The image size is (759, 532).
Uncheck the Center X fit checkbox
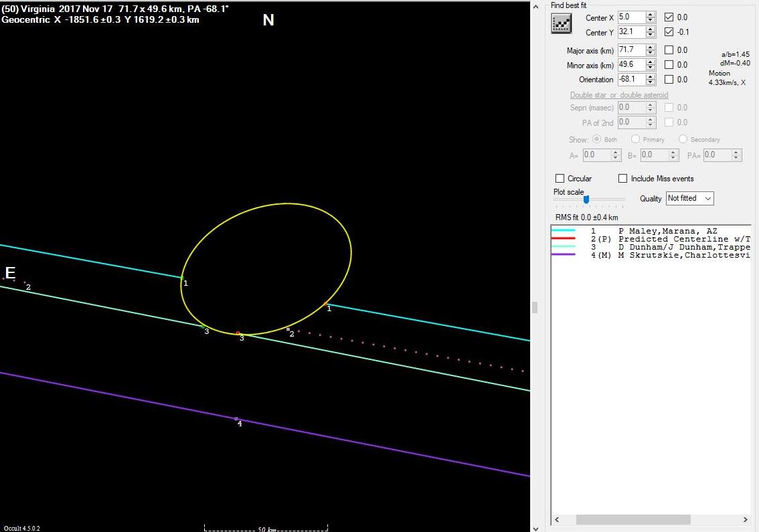coord(669,17)
